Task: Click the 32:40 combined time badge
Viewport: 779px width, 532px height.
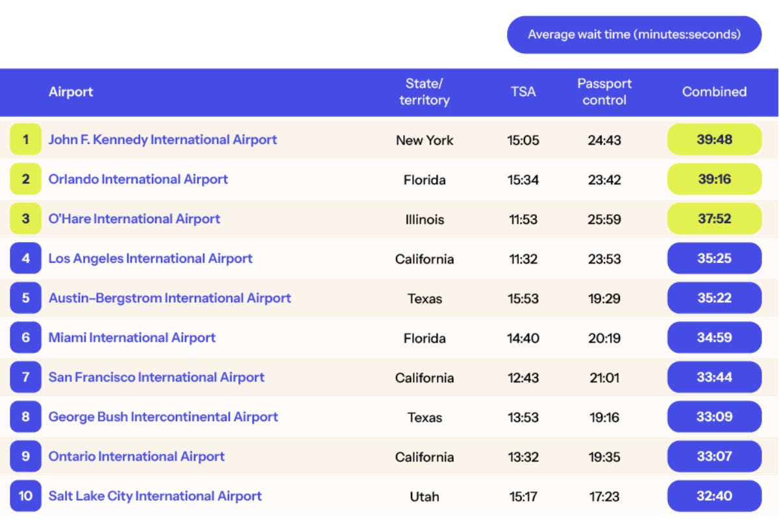Action: pos(714,496)
